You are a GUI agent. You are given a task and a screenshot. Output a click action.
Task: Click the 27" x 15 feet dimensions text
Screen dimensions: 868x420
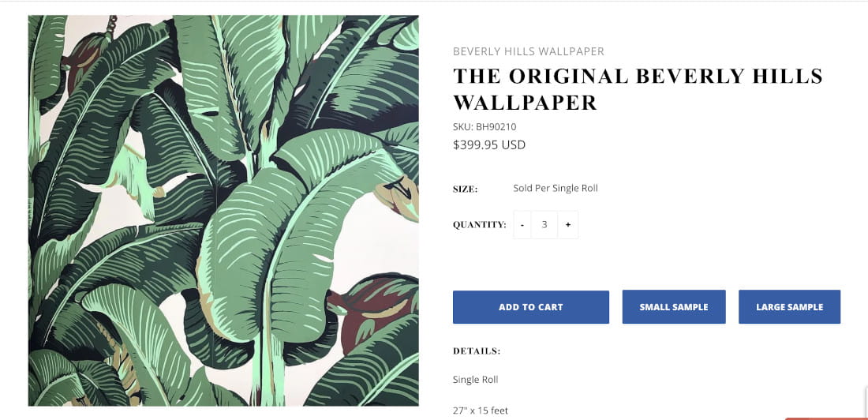coord(481,410)
